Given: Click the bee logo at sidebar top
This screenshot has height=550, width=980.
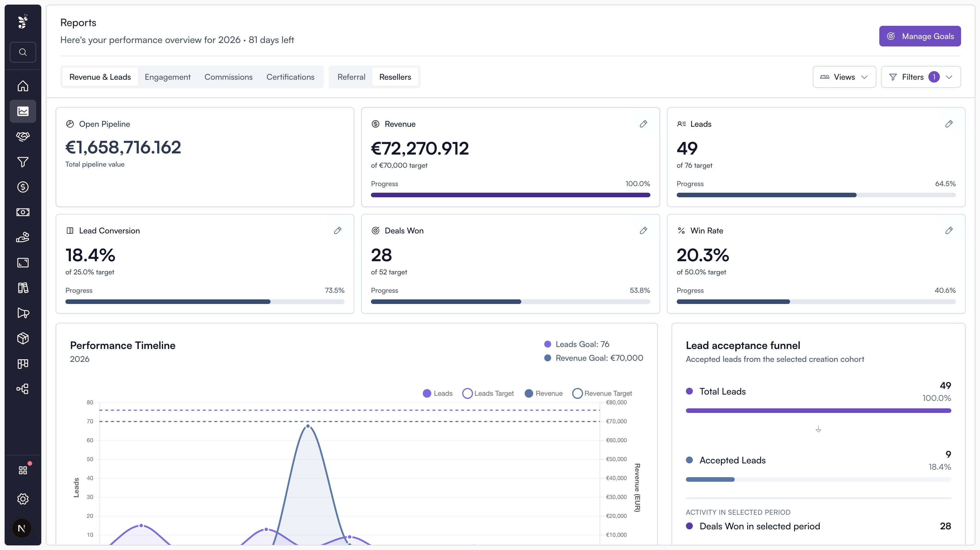Looking at the screenshot, I should [x=23, y=22].
